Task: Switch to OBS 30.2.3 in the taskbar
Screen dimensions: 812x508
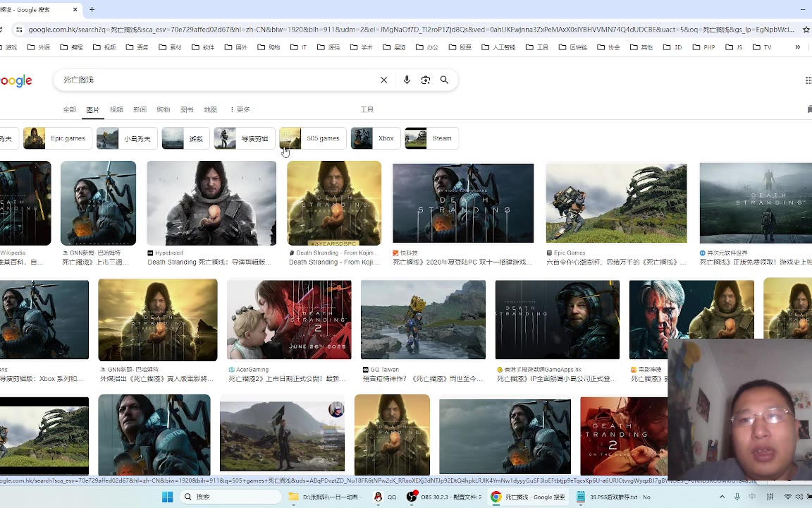Action: pyautogui.click(x=444, y=497)
